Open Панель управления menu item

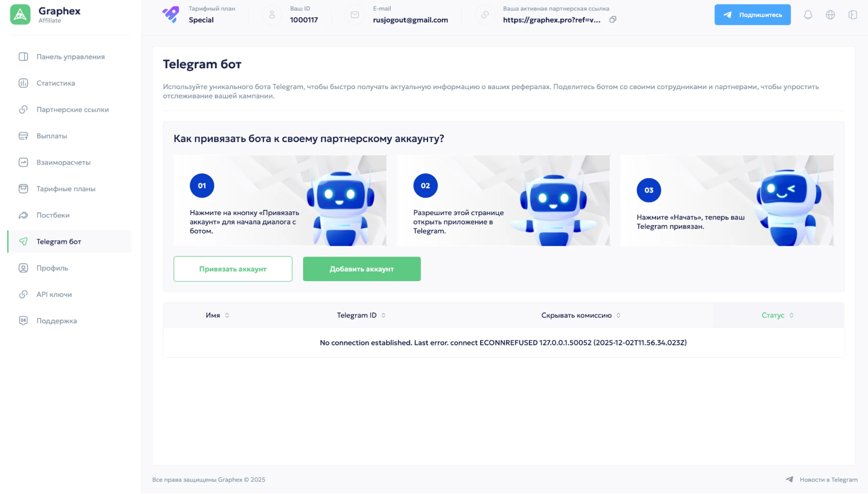69,57
